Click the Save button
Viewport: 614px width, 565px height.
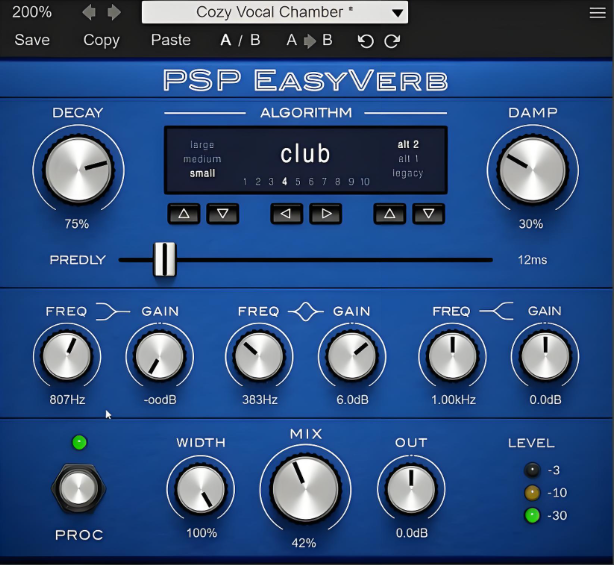(x=32, y=40)
